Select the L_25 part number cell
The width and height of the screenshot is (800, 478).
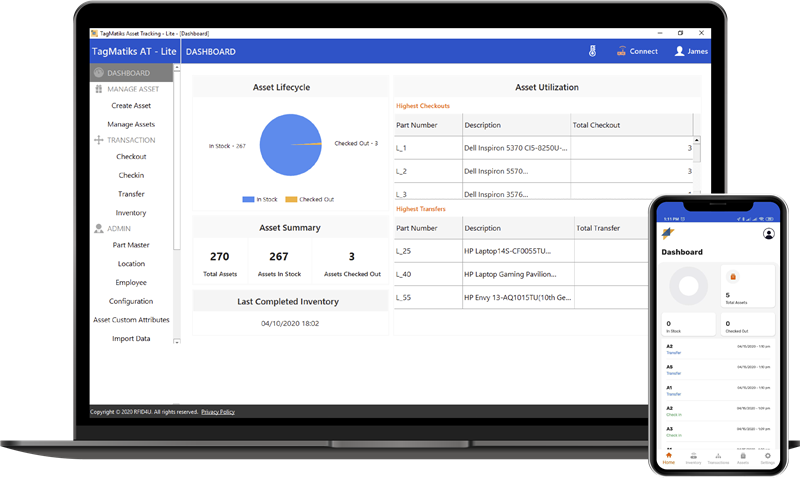click(428, 251)
